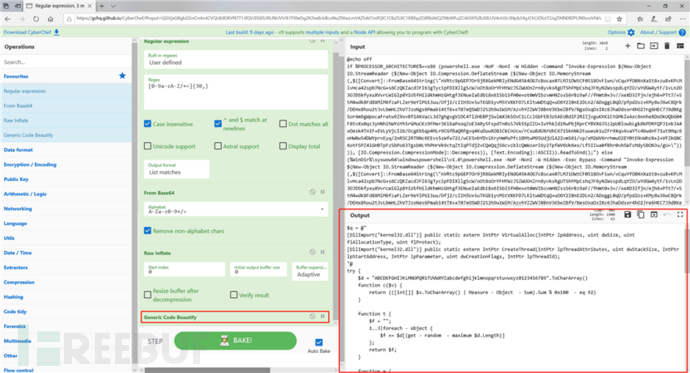This screenshot has width=690, height=373.
Task: Open Built in regexes dropdown
Action: click(x=235, y=59)
